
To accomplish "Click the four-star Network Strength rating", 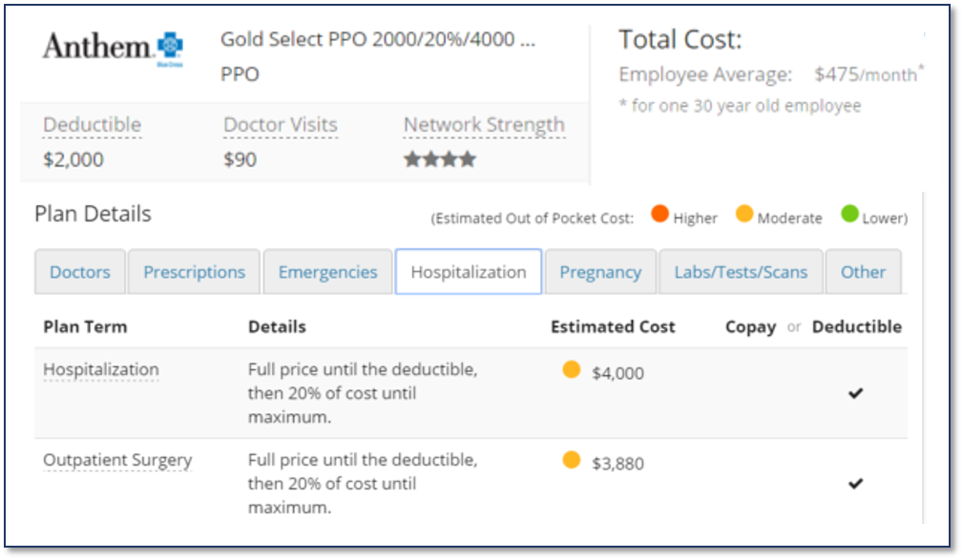I will click(439, 159).
